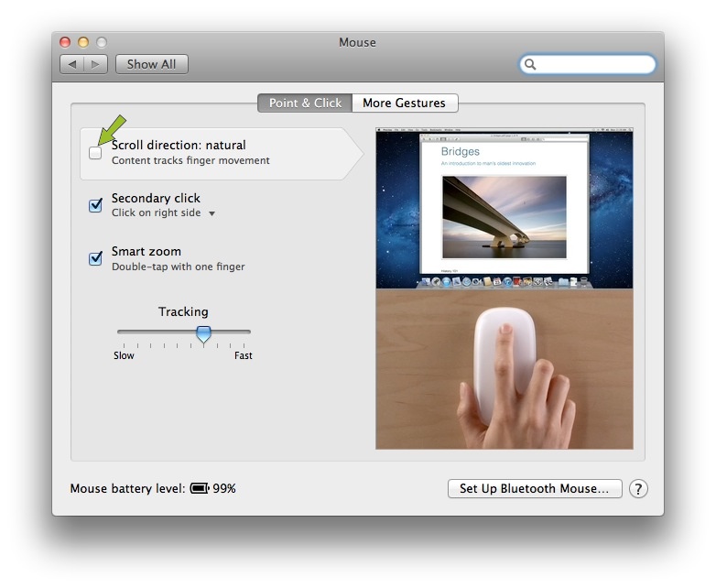This screenshot has height=588, width=716.
Task: Click the magnifying glass search icon
Action: pos(530,64)
